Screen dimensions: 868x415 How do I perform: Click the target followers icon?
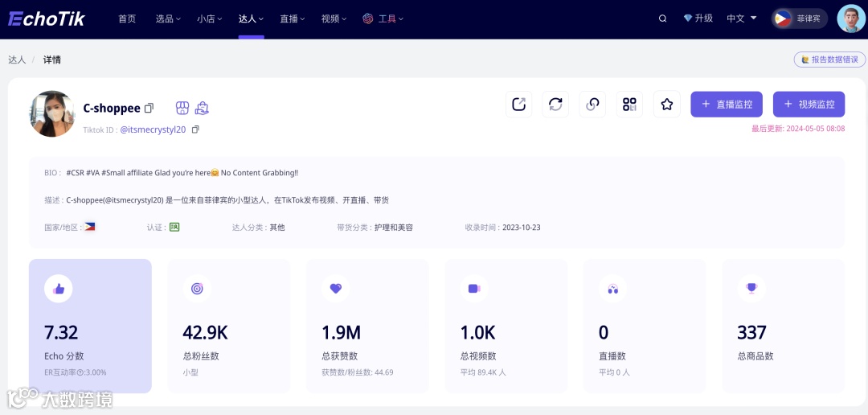197,289
